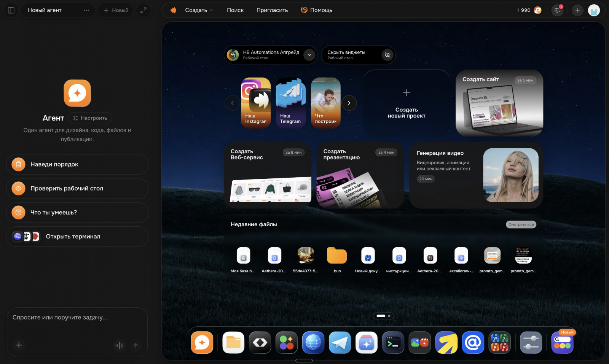Choose the Проверить рабочий стол suggestion
The width and height of the screenshot is (609, 364).
[x=77, y=188]
